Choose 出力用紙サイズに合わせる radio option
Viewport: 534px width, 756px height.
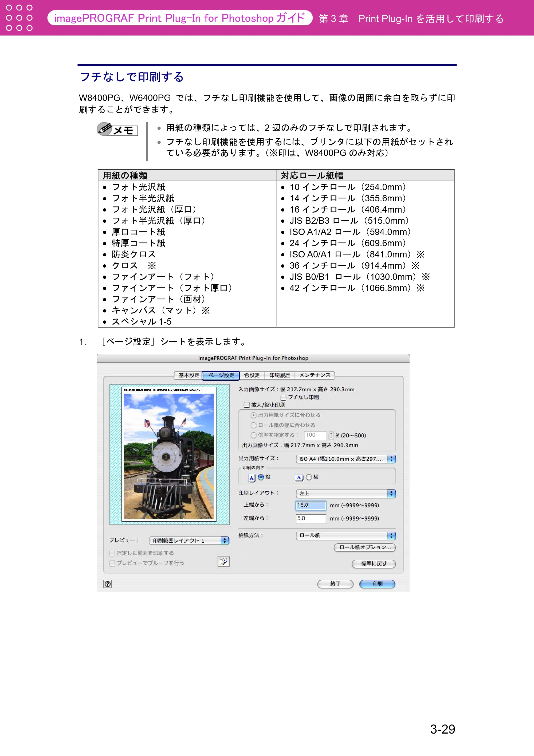pyautogui.click(x=253, y=415)
